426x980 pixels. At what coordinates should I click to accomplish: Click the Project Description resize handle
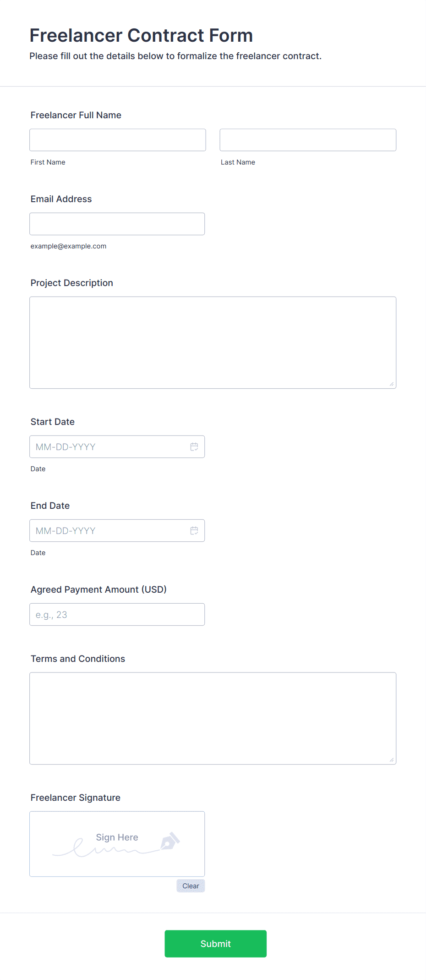point(392,384)
